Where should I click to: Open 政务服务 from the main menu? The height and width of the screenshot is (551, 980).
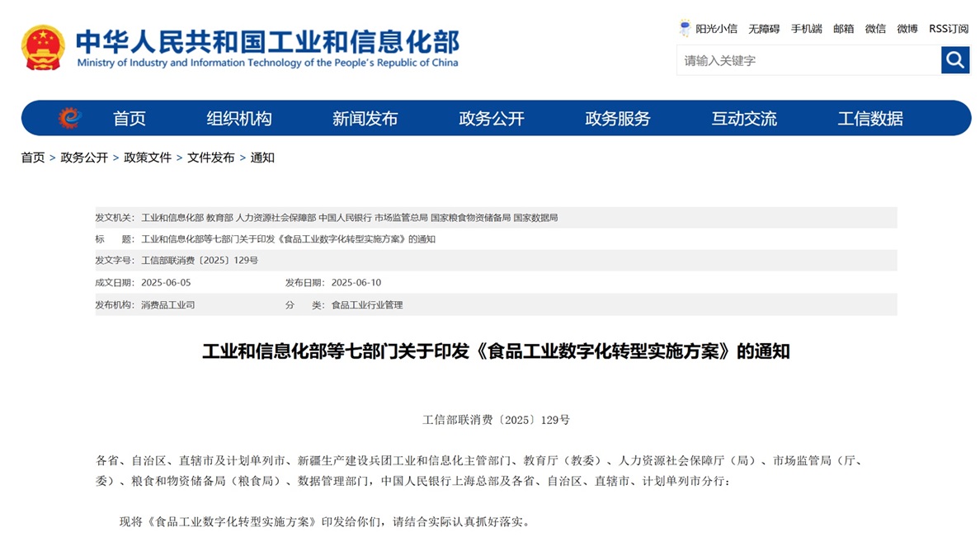pyautogui.click(x=618, y=119)
